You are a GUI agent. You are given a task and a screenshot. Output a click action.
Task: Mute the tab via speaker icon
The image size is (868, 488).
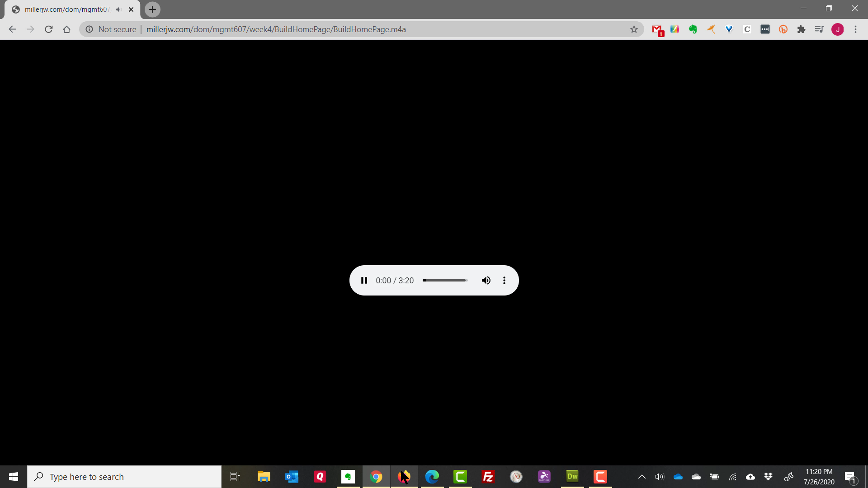point(119,9)
